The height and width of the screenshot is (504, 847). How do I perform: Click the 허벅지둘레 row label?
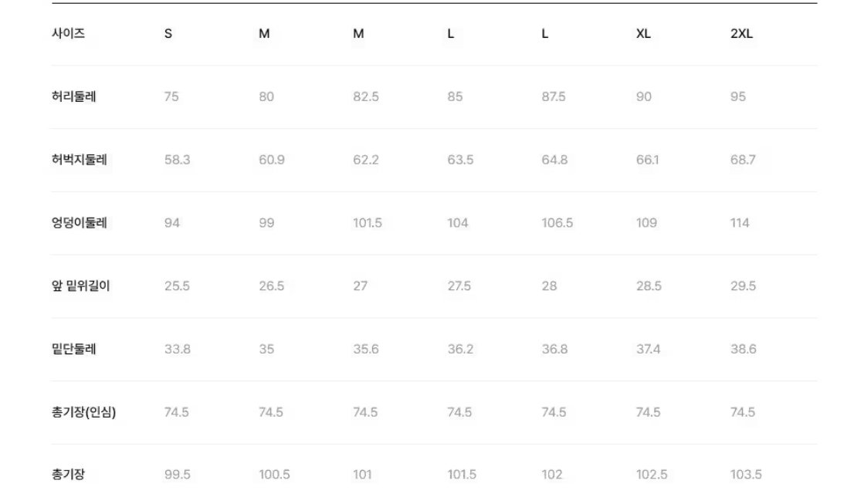point(79,160)
